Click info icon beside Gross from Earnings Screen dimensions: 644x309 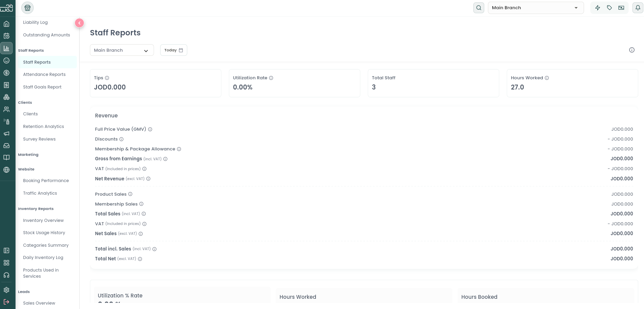pyautogui.click(x=166, y=159)
